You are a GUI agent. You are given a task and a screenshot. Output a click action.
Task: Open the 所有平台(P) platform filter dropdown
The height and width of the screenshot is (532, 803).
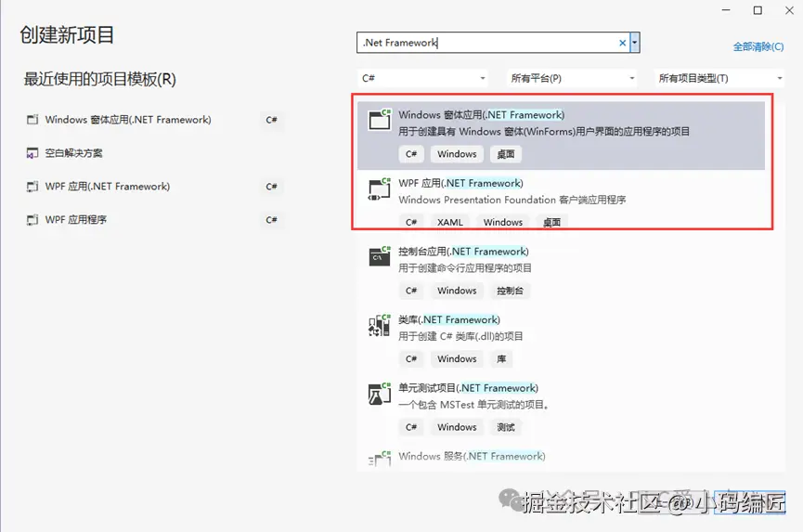click(572, 78)
